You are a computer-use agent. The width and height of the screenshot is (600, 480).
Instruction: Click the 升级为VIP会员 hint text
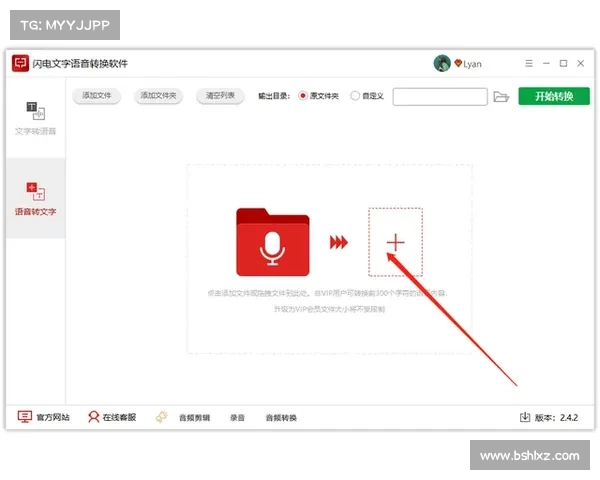pos(329,309)
